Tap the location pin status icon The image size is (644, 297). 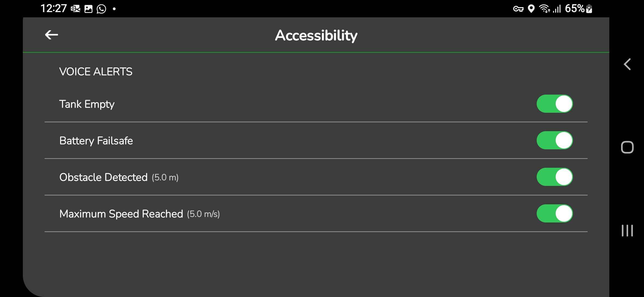(x=531, y=9)
